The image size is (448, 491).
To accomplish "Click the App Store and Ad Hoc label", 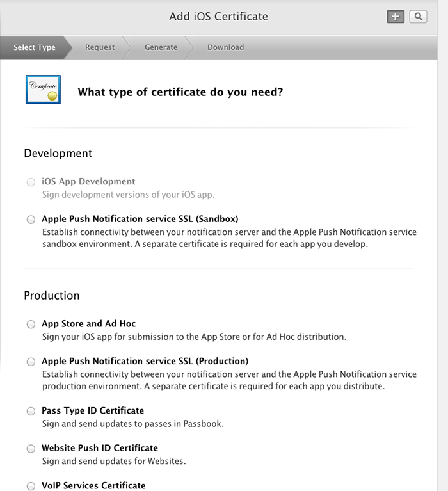I will coord(88,324).
